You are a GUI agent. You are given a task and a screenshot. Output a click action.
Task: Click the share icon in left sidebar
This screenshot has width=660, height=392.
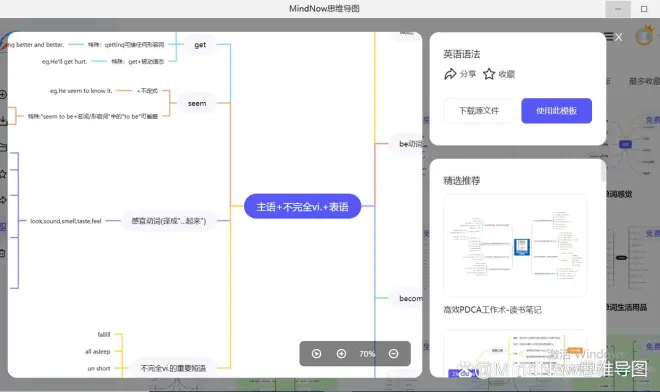tap(3, 200)
